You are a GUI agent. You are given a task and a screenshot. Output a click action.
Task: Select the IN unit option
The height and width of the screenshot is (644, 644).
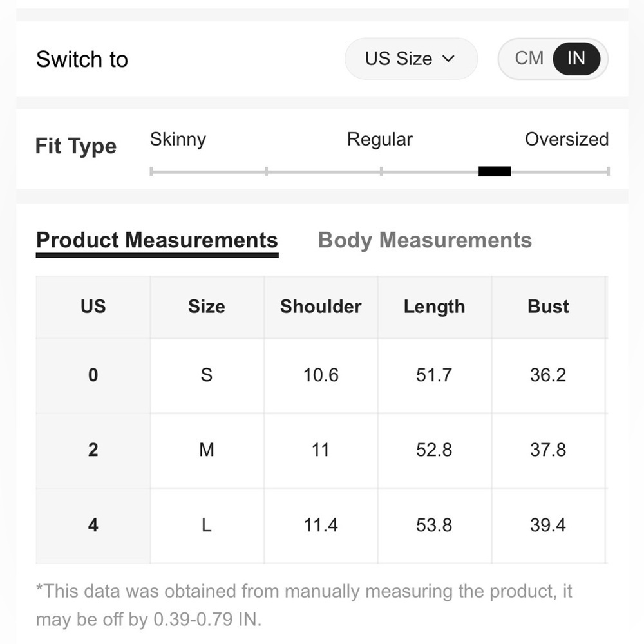pos(576,59)
